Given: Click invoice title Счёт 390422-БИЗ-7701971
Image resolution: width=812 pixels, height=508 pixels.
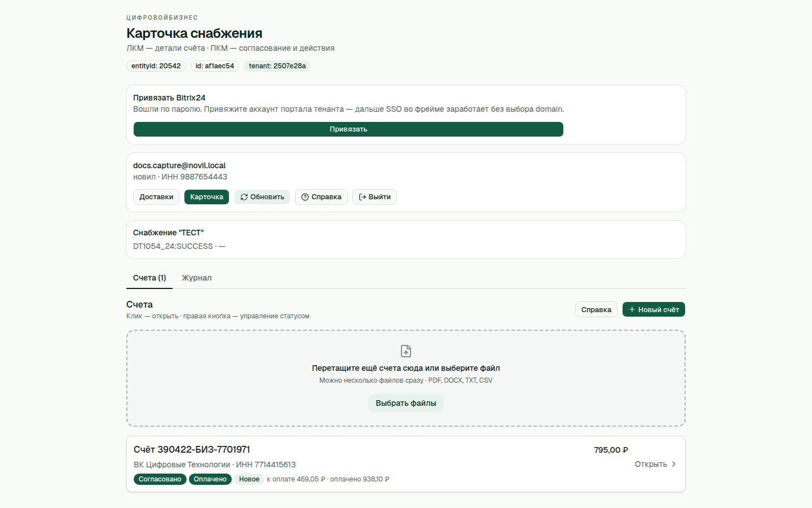Looking at the screenshot, I should click(192, 449).
